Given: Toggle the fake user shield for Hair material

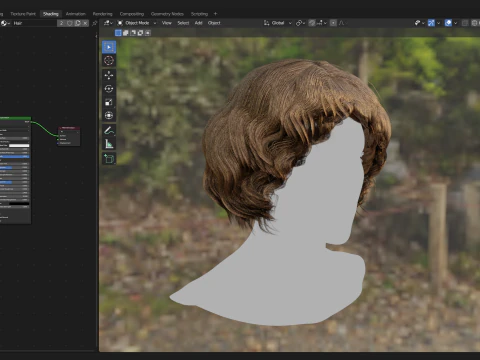Looking at the screenshot, I should point(70,23).
